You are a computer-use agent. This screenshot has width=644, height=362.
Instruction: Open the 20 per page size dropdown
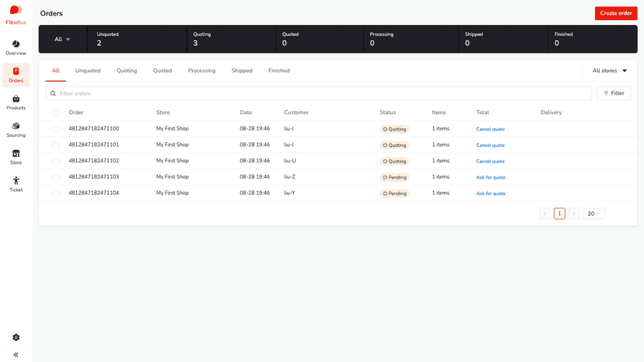pyautogui.click(x=593, y=214)
